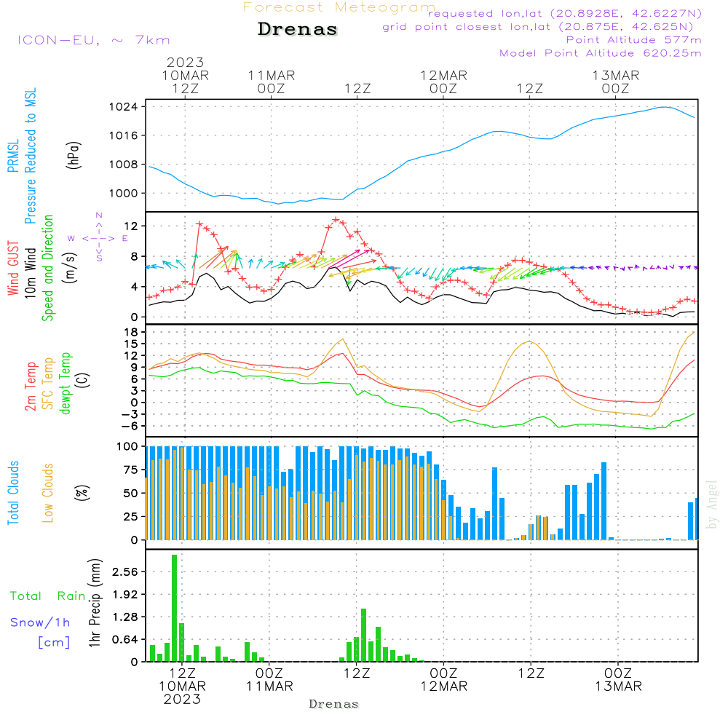Click 'requested lon,lat (20.8928E, 42.6227N)' text
The height and width of the screenshot is (728, 728).
565,14
